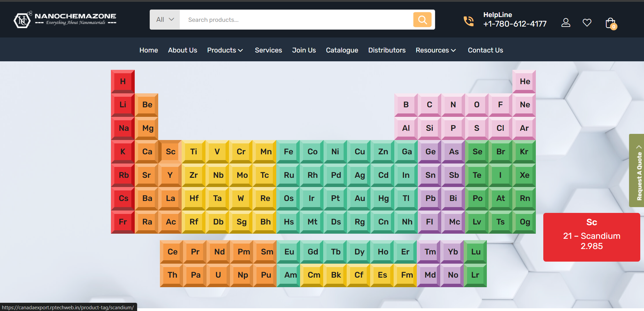Select the Sodium (Na) tile
Screen dimensions: 644x311
123,128
